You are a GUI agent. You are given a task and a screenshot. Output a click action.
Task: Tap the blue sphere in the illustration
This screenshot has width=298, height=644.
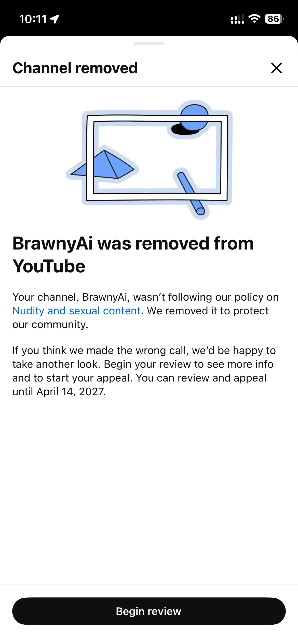tap(194, 117)
